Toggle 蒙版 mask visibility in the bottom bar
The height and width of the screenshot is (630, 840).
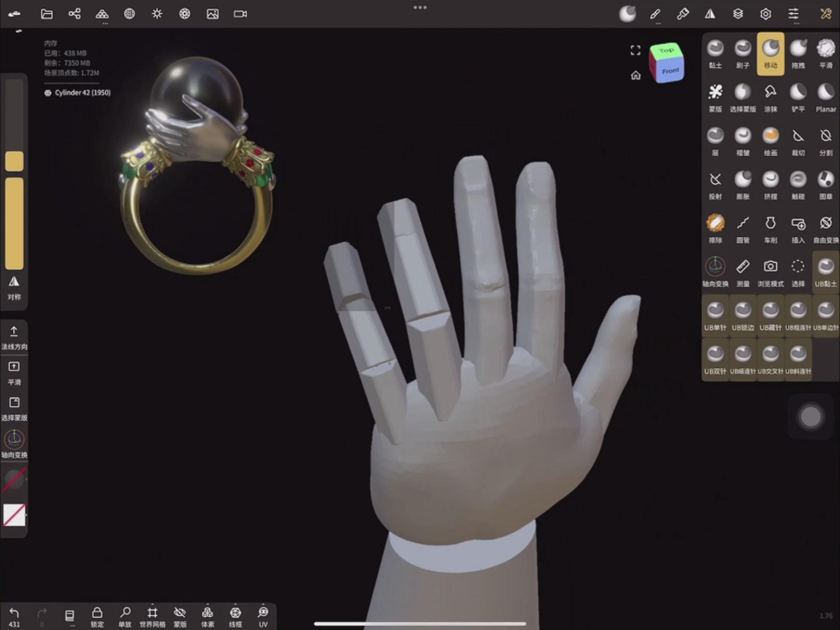click(x=180, y=617)
